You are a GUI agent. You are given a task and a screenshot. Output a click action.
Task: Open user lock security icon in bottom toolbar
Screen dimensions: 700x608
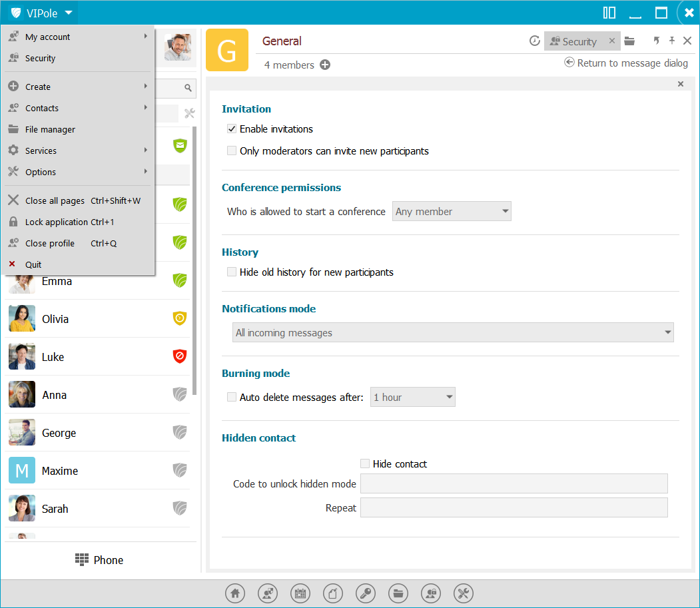[431, 593]
